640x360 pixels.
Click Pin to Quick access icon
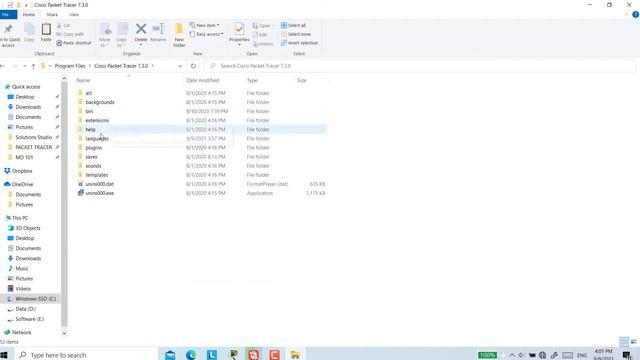(x=9, y=35)
